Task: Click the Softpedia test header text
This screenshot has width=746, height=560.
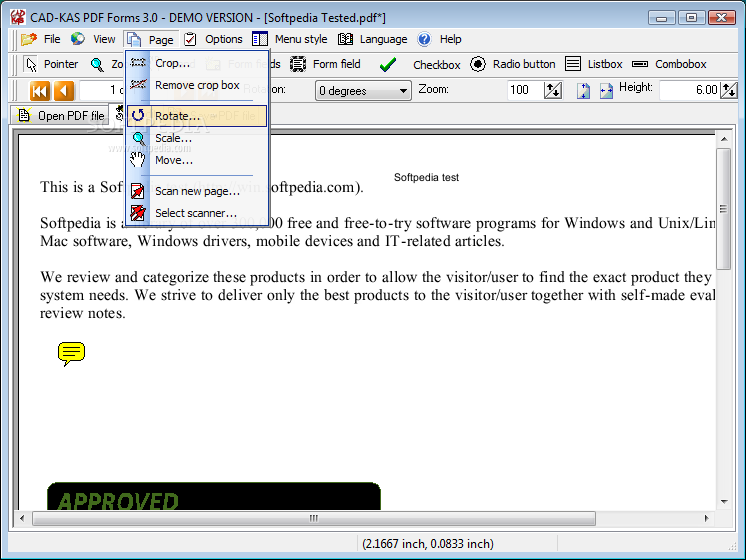Action: point(426,177)
